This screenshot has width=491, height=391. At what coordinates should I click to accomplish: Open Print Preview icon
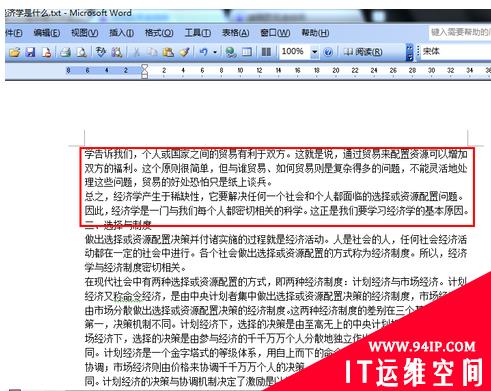82,52
